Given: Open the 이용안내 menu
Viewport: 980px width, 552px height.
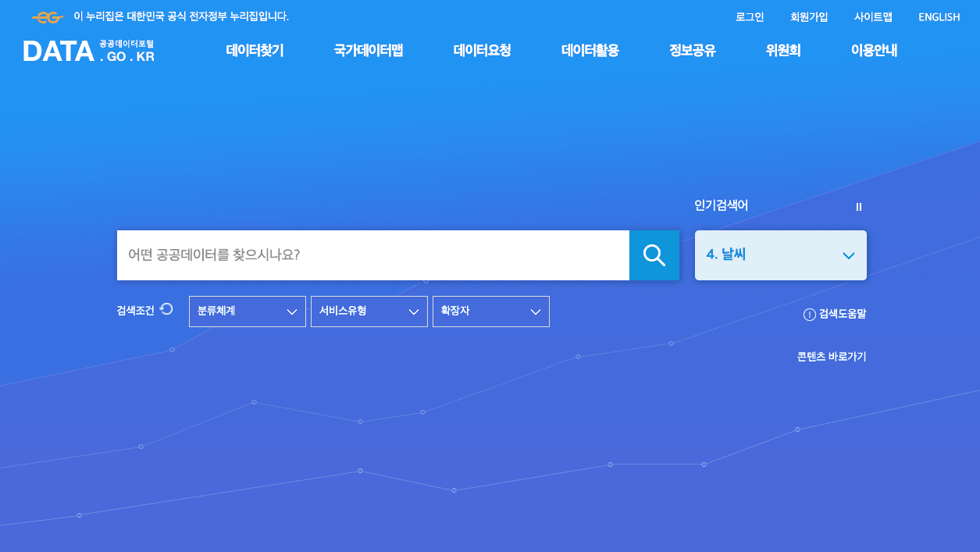Looking at the screenshot, I should (875, 51).
